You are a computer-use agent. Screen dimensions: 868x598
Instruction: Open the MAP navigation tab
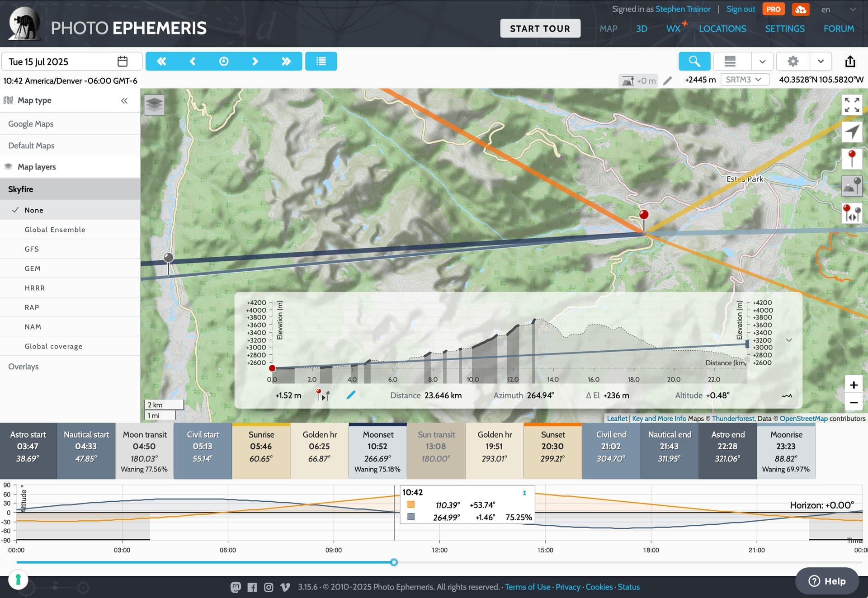point(609,28)
